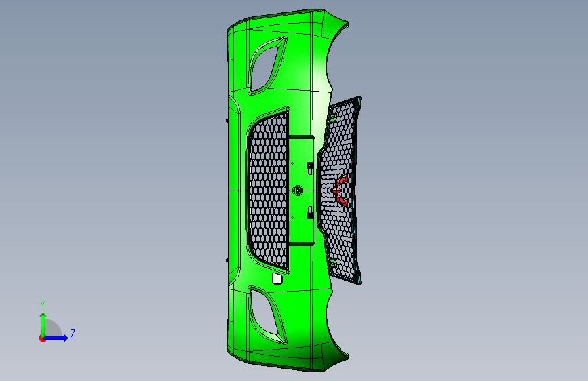Pick the upper green clip on the detached grille
Image resolution: width=588 pixels, height=381 pixels.
point(332,119)
